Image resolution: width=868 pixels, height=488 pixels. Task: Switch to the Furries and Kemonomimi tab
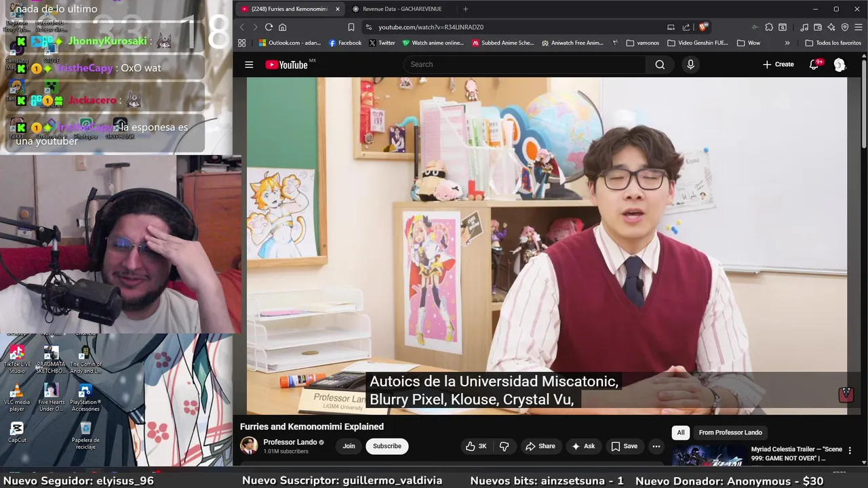pyautogui.click(x=290, y=9)
